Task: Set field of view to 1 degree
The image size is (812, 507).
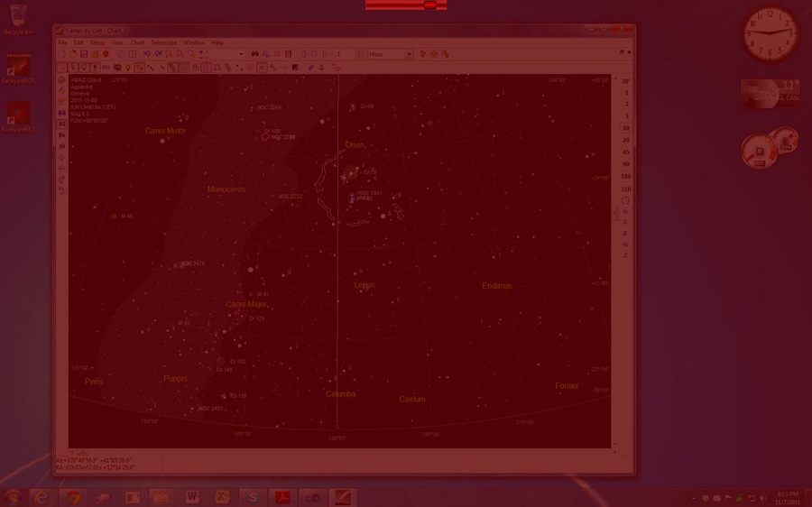Action: coord(626,93)
